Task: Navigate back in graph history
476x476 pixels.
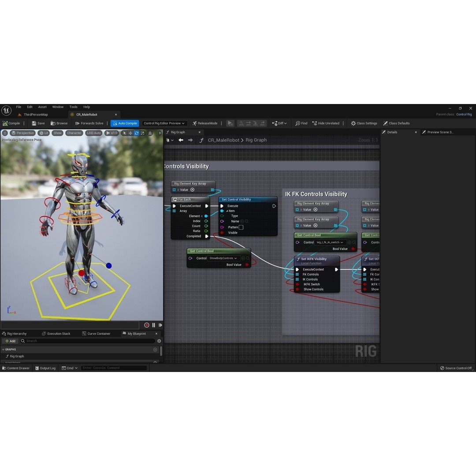Action: (181, 140)
